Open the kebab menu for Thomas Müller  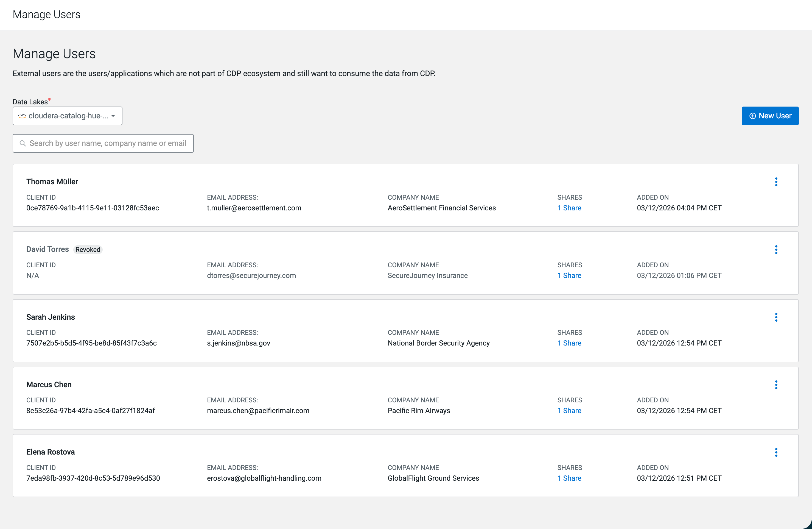coord(776,182)
